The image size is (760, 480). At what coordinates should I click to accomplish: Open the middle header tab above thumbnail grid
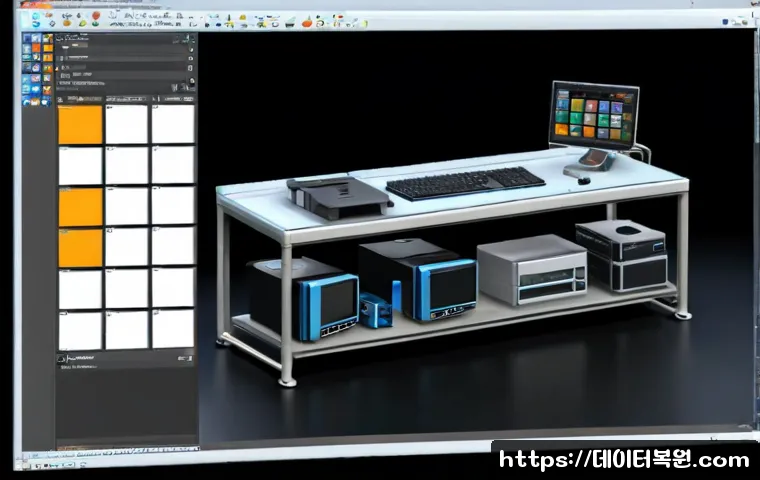tap(126, 99)
